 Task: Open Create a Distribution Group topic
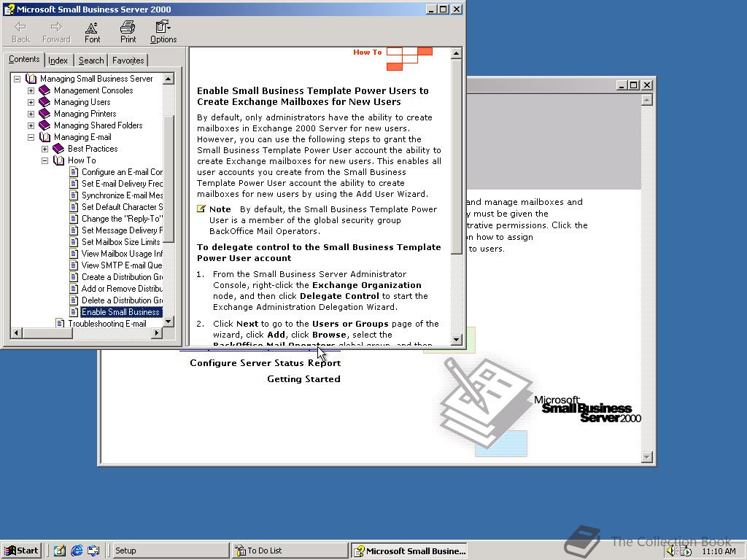click(122, 277)
